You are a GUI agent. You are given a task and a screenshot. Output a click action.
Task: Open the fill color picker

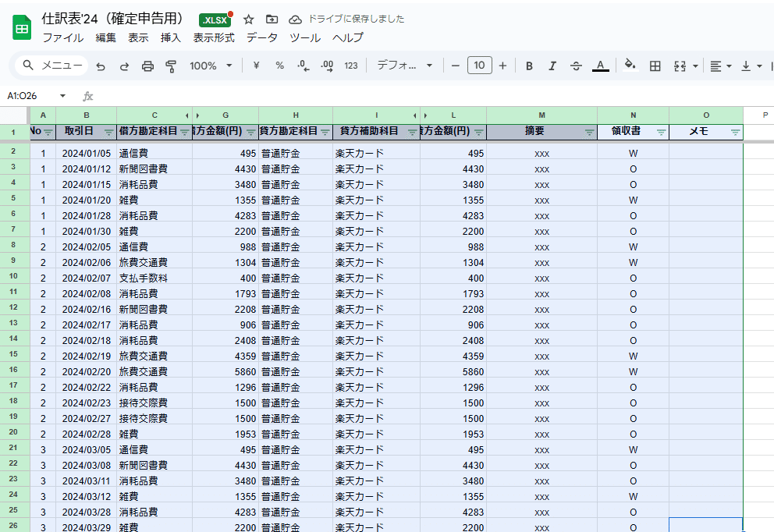630,66
